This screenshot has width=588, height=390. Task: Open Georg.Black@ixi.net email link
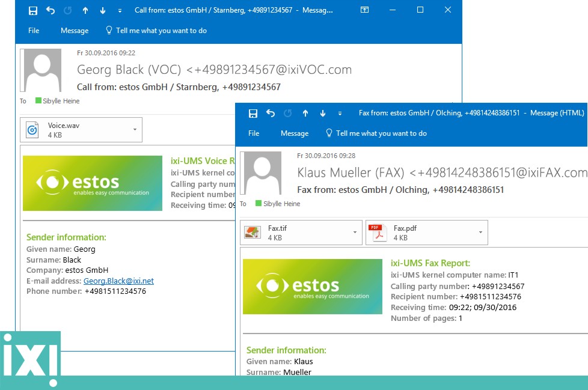tap(118, 281)
